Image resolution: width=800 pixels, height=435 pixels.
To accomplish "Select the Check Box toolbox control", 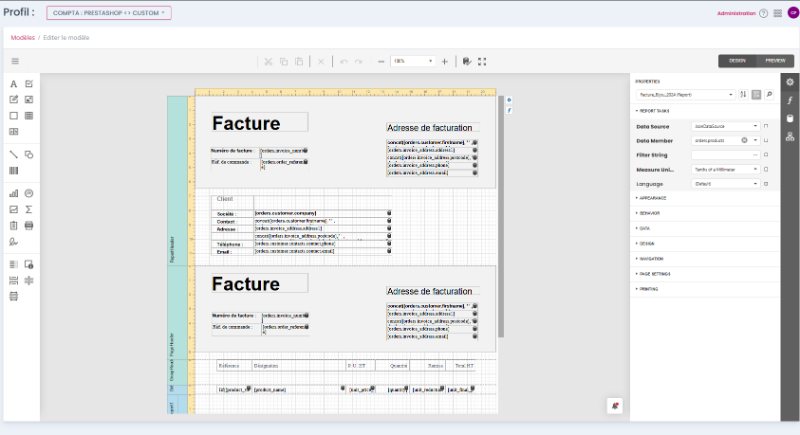I will [29, 84].
